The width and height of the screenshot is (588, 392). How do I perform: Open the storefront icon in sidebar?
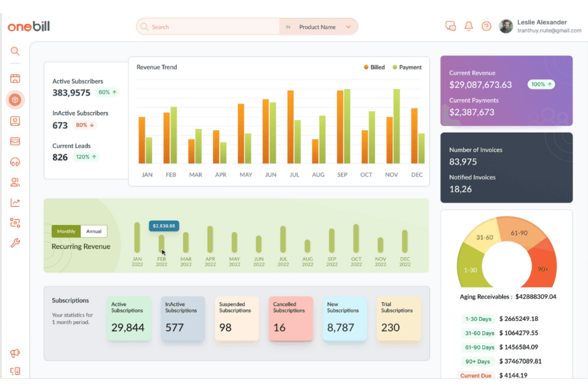(x=15, y=79)
